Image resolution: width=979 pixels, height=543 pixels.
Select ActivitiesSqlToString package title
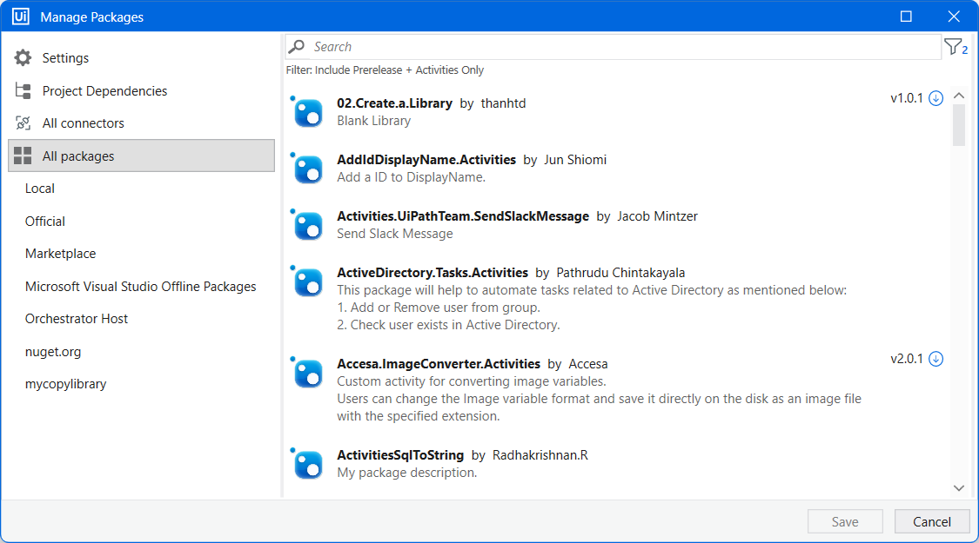pyautogui.click(x=400, y=455)
